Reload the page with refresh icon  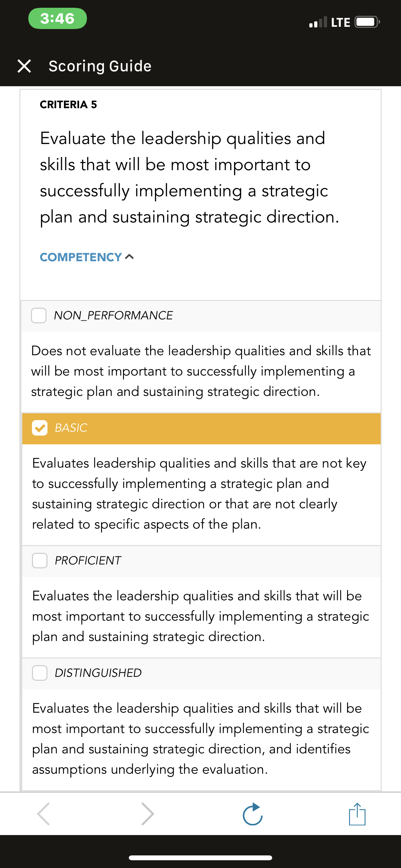point(253,814)
